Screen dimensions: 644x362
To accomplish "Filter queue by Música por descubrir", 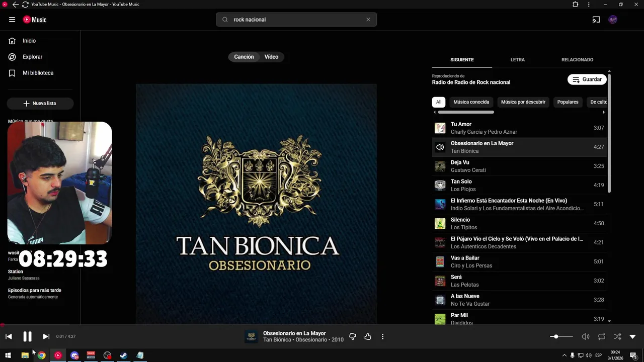I will click(x=523, y=102).
